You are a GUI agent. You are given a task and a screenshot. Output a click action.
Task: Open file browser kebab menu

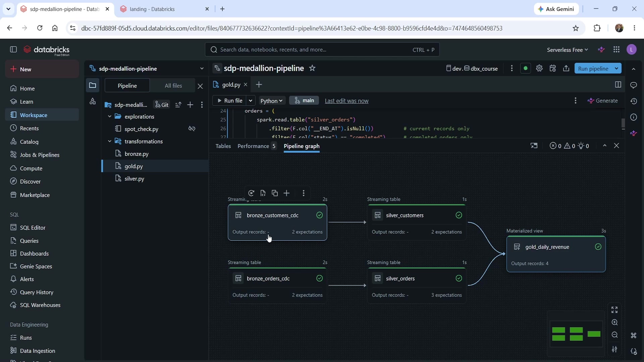[x=202, y=105]
